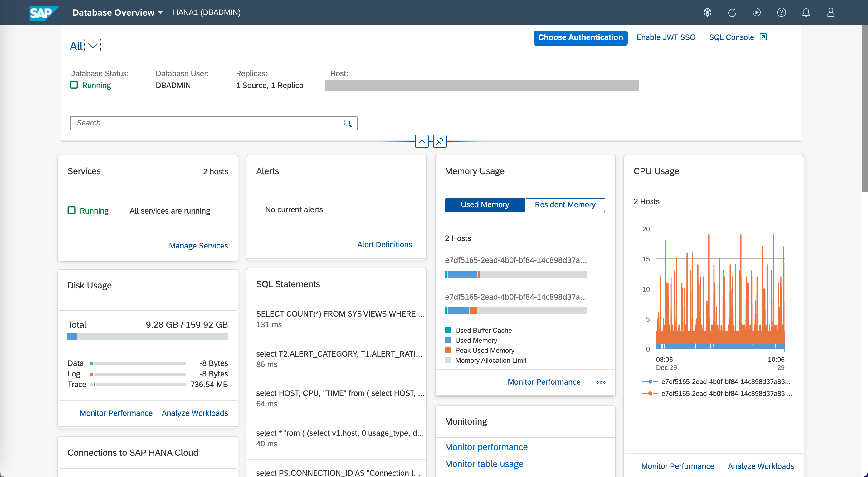Open Memory Usage more options ellipsis
The height and width of the screenshot is (477, 868).
601,382
